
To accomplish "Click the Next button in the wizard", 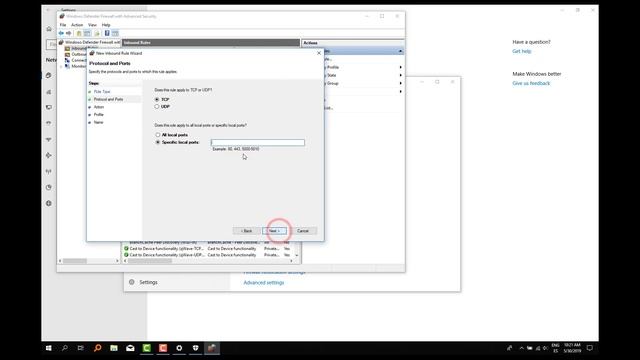I will pos(274,231).
